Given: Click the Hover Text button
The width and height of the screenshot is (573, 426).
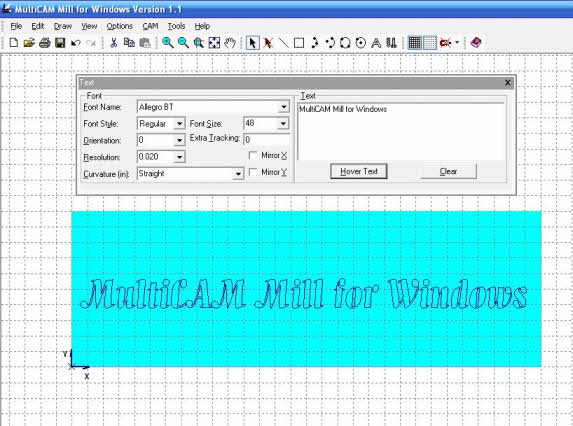Looking at the screenshot, I should (358, 171).
